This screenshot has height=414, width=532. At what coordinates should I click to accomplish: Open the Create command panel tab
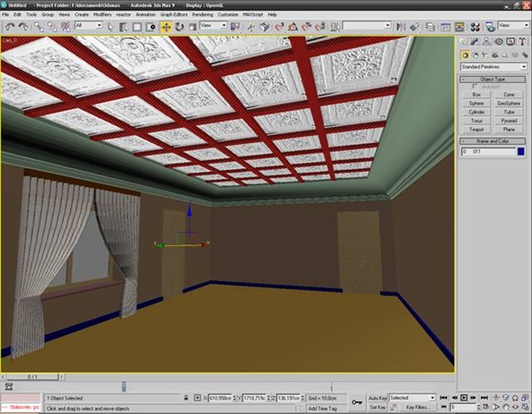pyautogui.click(x=464, y=41)
